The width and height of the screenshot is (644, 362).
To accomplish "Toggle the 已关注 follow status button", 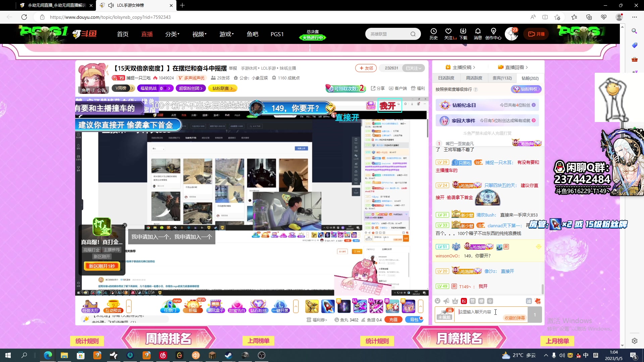I will (x=413, y=68).
